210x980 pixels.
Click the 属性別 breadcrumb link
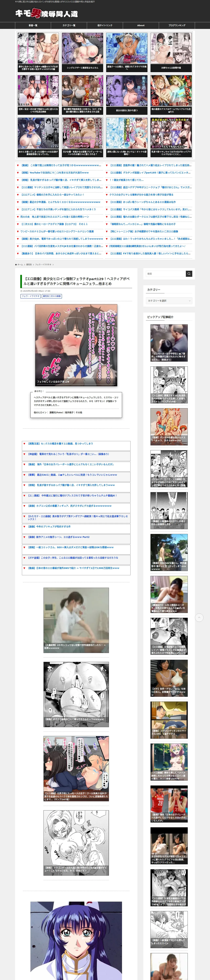[29, 264]
